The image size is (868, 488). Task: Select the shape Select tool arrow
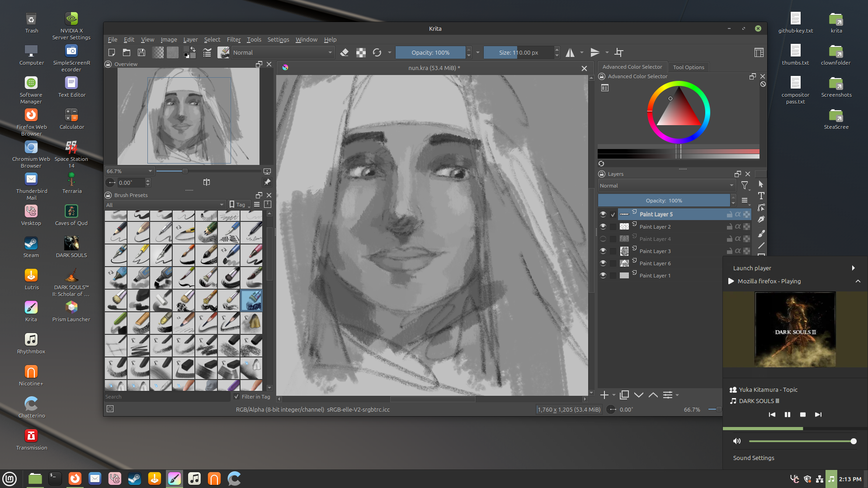(761, 184)
